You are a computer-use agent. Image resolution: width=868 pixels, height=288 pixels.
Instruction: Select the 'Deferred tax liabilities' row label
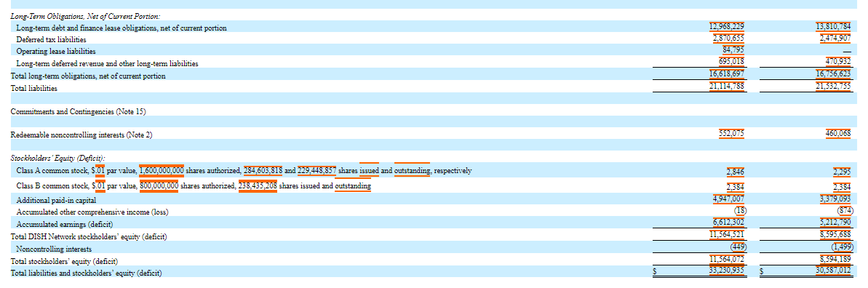[x=52, y=40]
